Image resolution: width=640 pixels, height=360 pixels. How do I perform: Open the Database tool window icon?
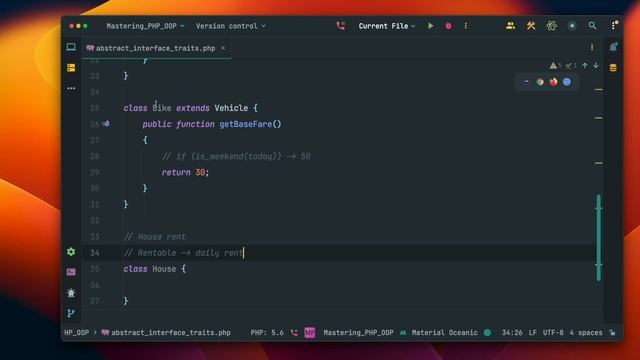pyautogui.click(x=613, y=68)
